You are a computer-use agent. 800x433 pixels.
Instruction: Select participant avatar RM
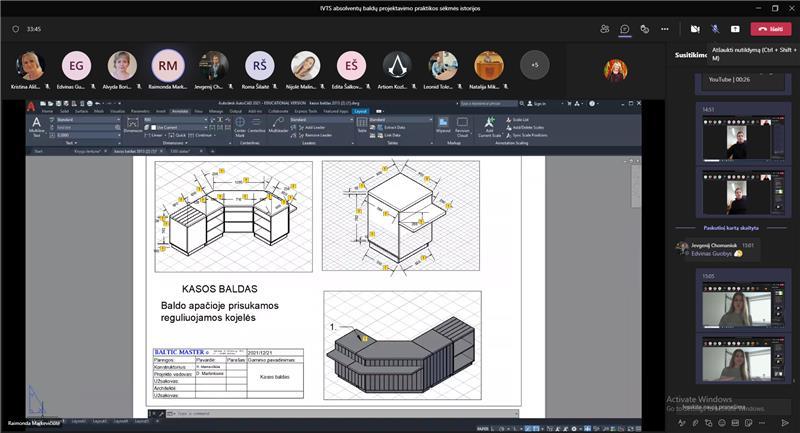(x=167, y=65)
